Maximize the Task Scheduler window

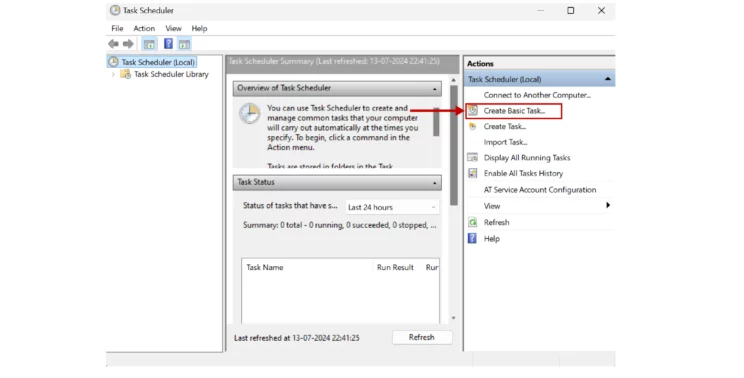[x=571, y=10]
